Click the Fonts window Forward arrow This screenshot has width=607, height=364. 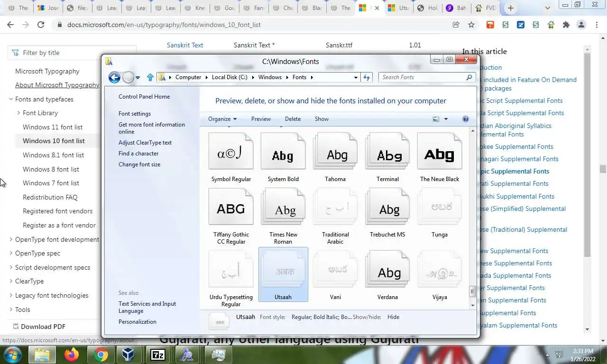[128, 77]
